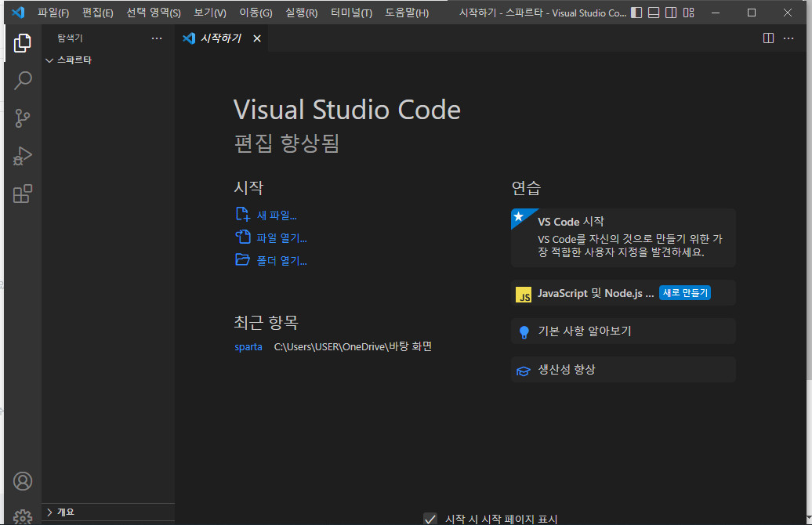Open the Run and Debug view icon
Image resolution: width=812 pixels, height=525 pixels.
point(22,156)
